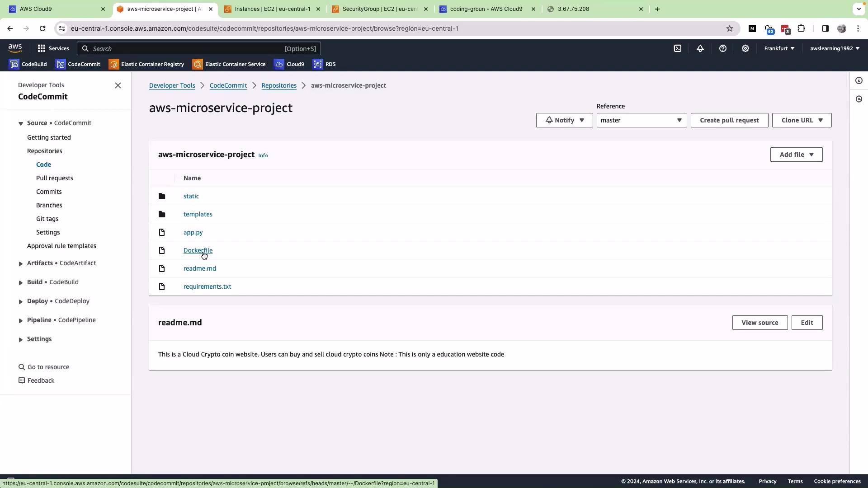Open the CodeBuild favorites shortcut
The width and height of the screenshot is (868, 488).
pyautogui.click(x=28, y=64)
